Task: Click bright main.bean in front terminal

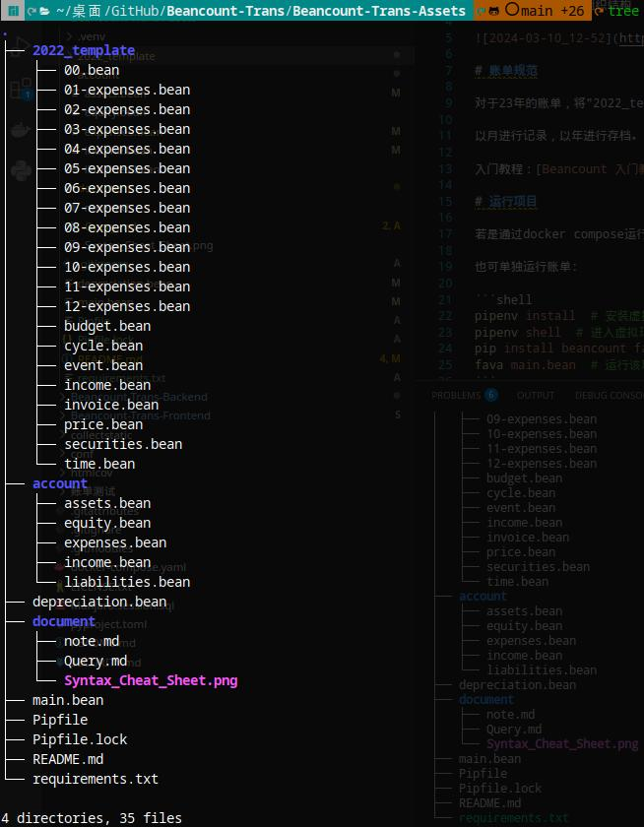Action: (68, 700)
